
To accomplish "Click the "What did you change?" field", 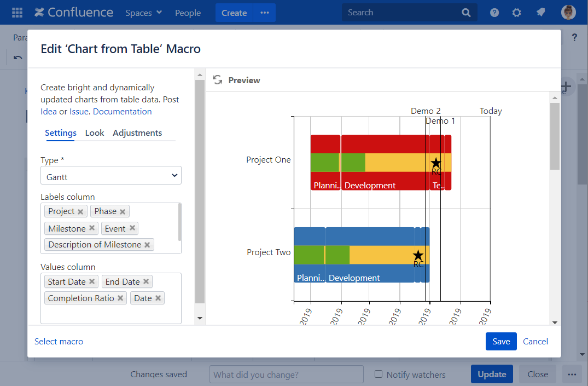I will point(286,374).
